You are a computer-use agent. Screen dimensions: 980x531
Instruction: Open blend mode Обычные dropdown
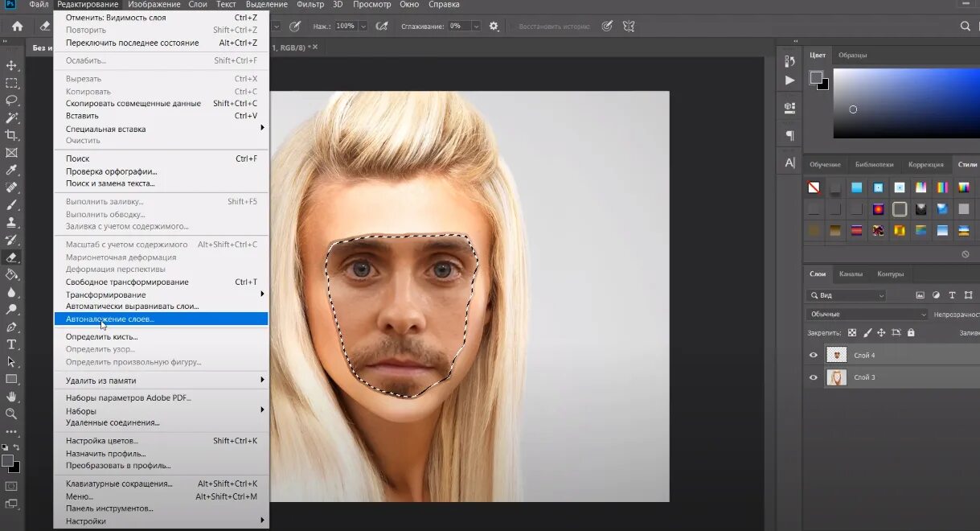(867, 314)
